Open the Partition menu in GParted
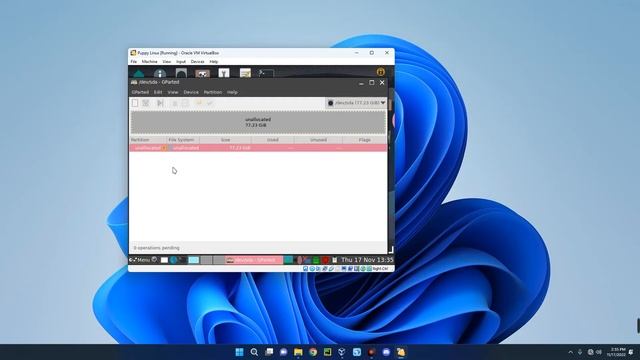Screen dimensions: 640x360 pyautogui.click(x=213, y=92)
